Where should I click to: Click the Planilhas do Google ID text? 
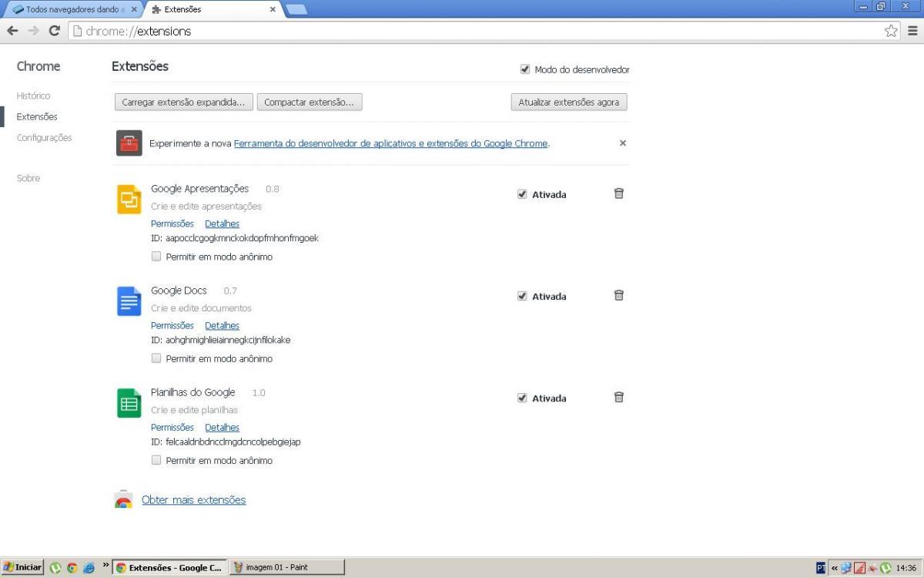[x=226, y=442]
